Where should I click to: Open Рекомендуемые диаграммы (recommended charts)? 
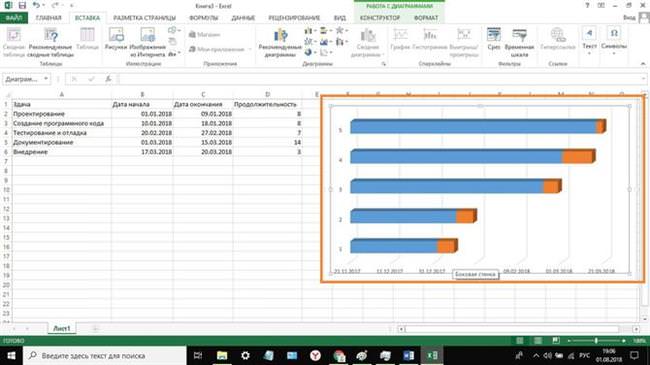[x=280, y=42]
